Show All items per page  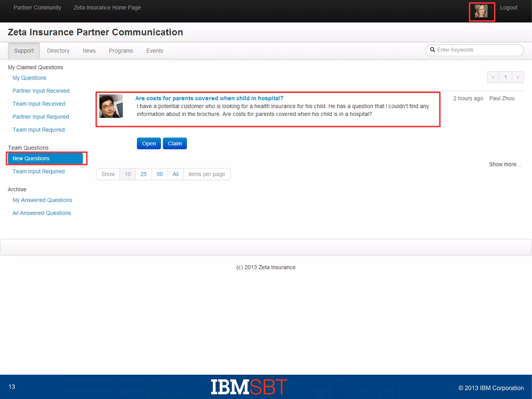(x=176, y=174)
